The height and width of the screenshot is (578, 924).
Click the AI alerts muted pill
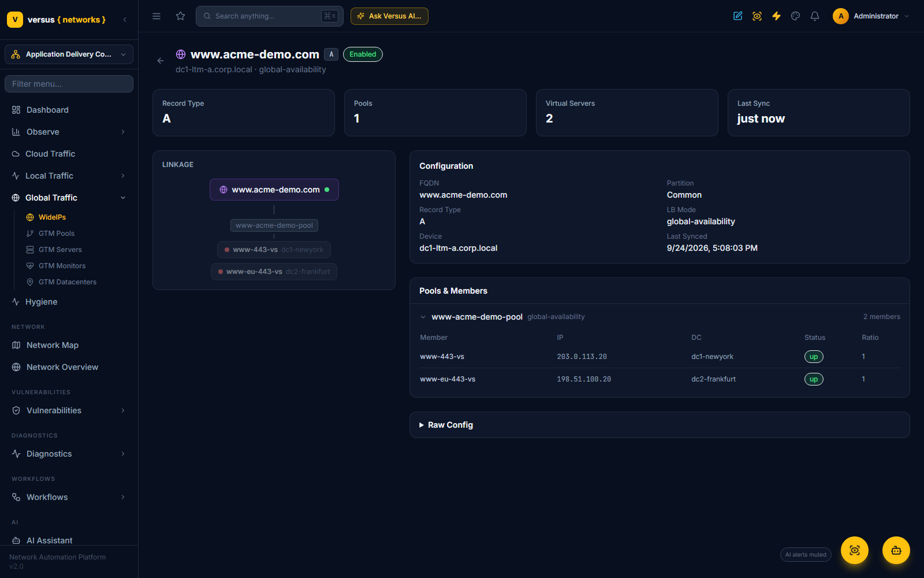[806, 554]
